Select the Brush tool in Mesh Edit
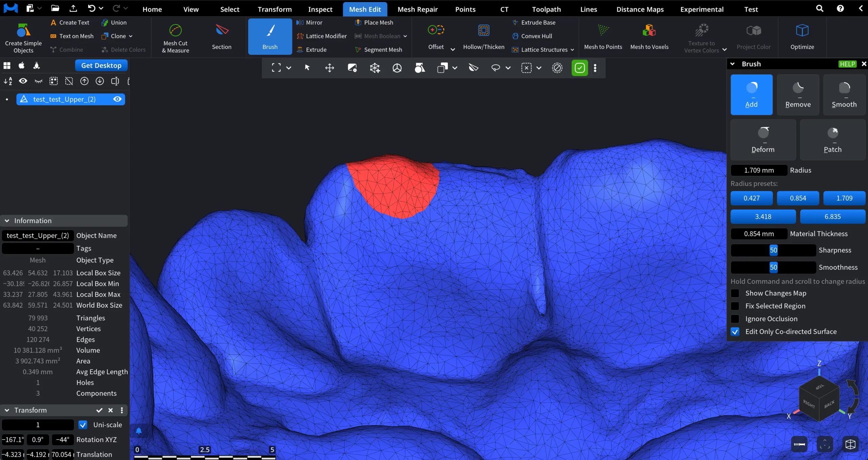Viewport: 868px width, 460px height. coord(270,36)
